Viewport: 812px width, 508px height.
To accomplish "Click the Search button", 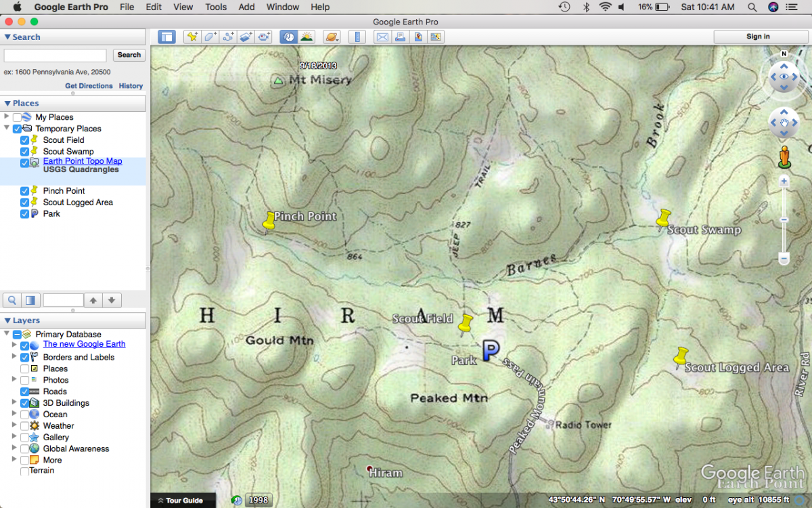I will 129,55.
